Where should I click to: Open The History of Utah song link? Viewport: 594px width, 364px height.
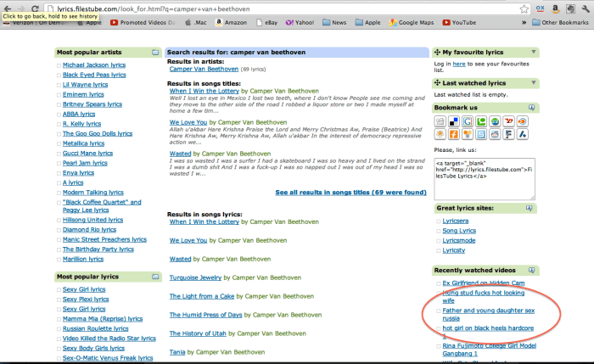198,333
